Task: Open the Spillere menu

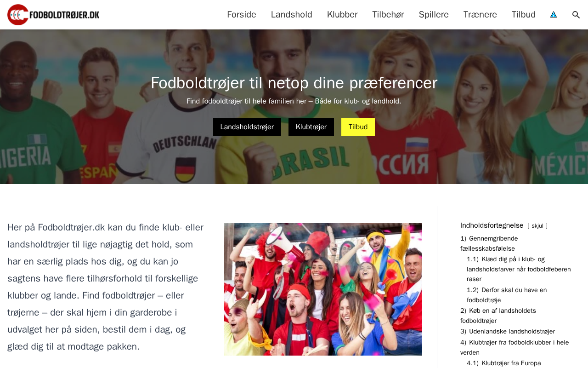Action: tap(434, 15)
